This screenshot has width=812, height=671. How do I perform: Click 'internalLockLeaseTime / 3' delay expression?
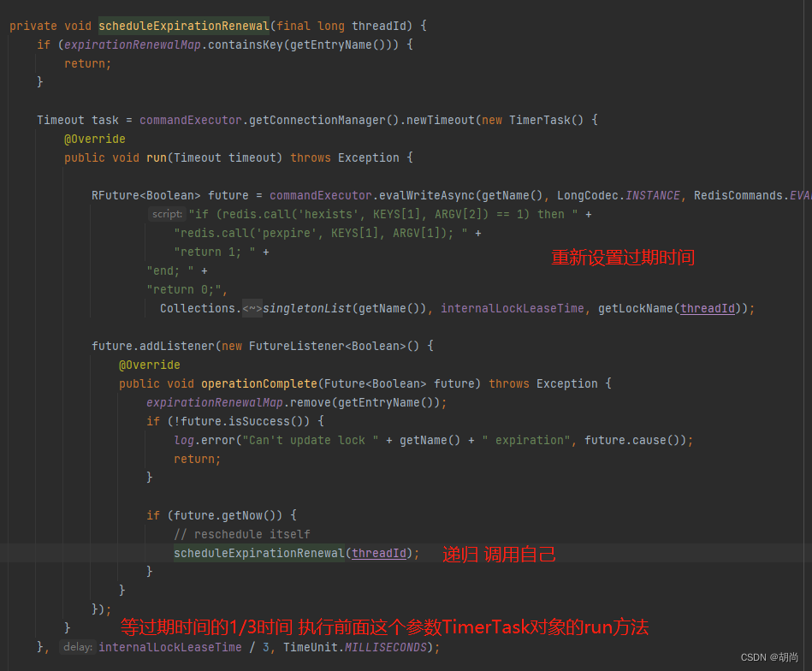184,648
